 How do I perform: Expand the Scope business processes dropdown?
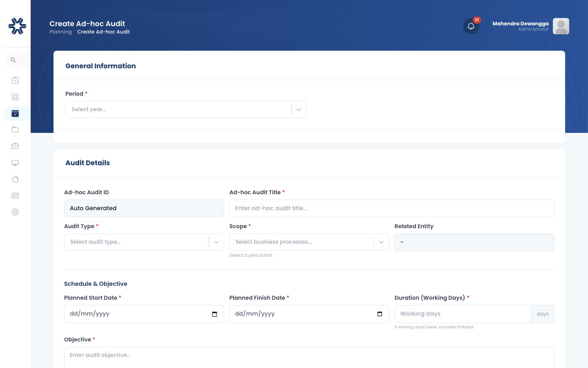pos(309,242)
